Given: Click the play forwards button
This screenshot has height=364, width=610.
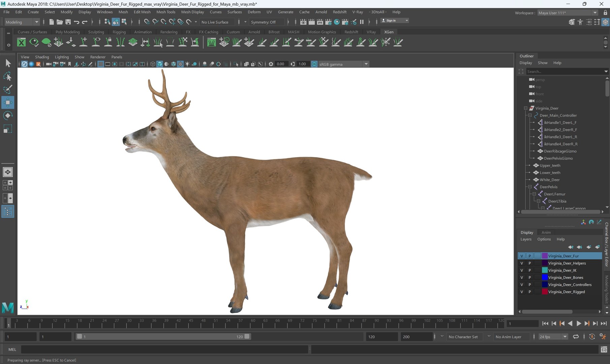Looking at the screenshot, I should click(578, 324).
